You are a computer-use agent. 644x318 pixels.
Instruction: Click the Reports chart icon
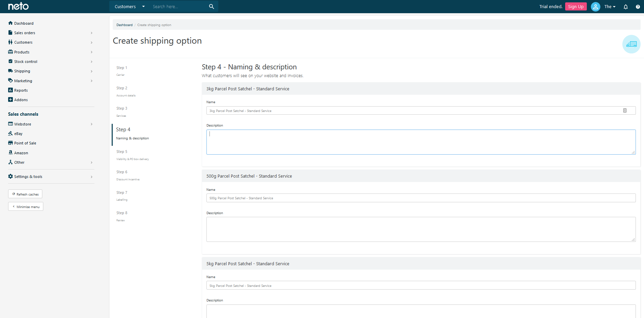(x=10, y=90)
